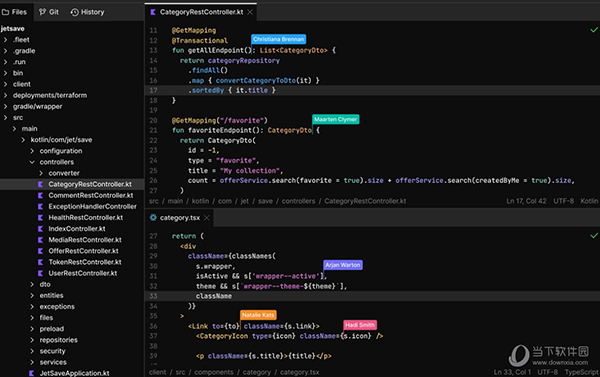Click Maarten Clymer collaborator label

click(336, 119)
